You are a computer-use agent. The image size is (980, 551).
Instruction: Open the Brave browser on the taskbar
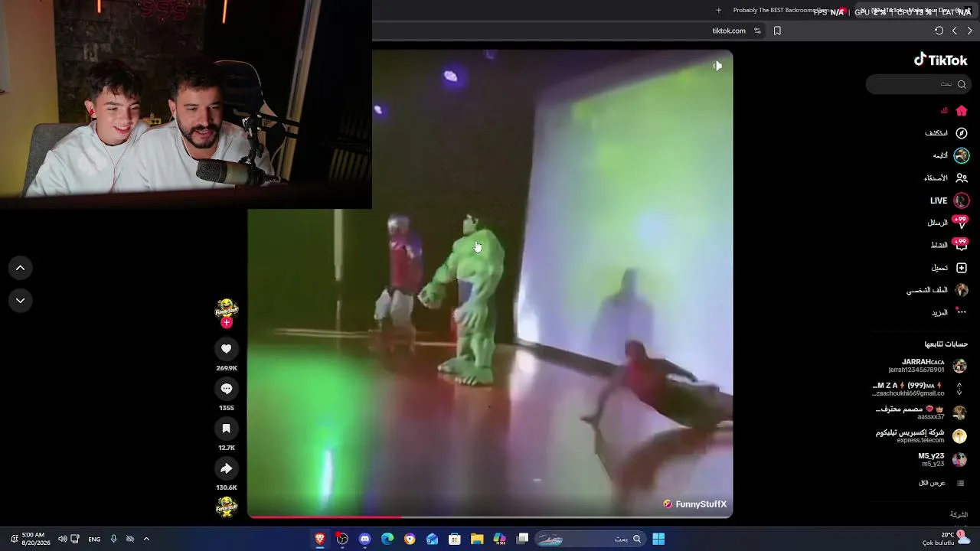coord(320,539)
